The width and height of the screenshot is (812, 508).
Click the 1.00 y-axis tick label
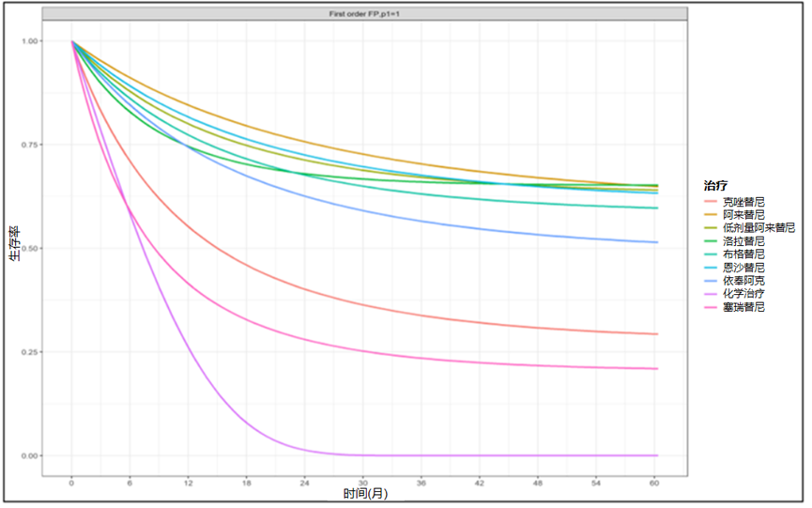point(30,41)
